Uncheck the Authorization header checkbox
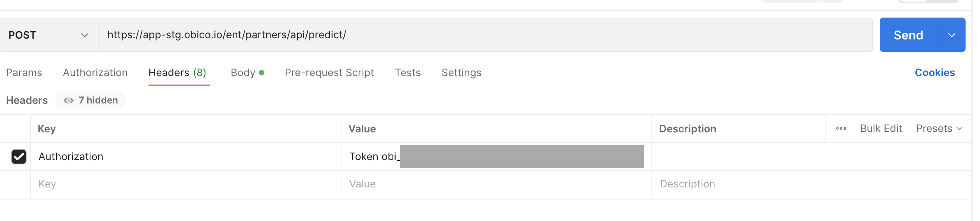The image size is (980, 221). pyautogui.click(x=19, y=157)
